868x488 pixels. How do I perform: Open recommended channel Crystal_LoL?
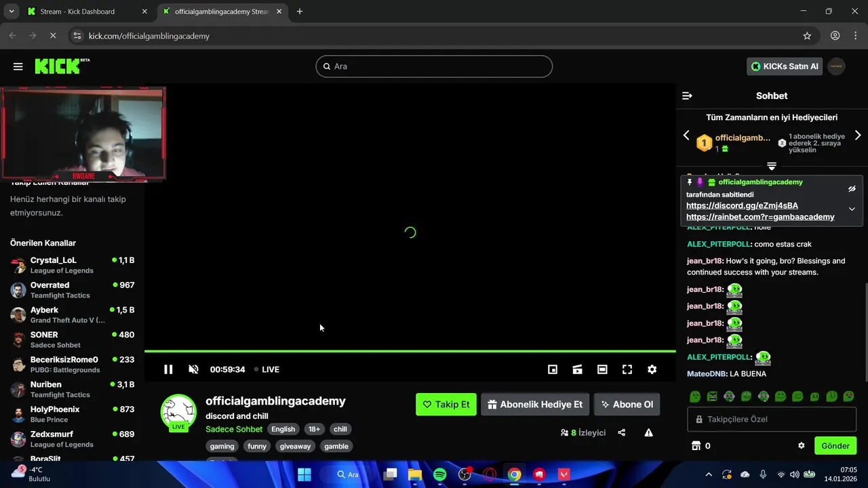[72, 265]
